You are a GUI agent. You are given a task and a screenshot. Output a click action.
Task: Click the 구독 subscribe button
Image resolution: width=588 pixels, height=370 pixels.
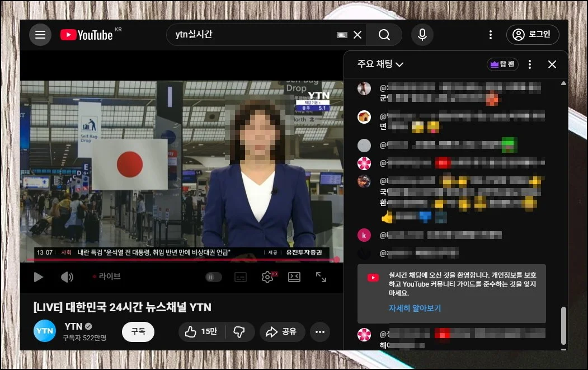138,331
